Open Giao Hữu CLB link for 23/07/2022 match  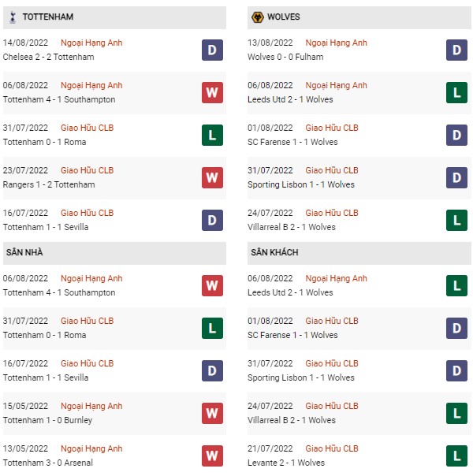tap(88, 170)
